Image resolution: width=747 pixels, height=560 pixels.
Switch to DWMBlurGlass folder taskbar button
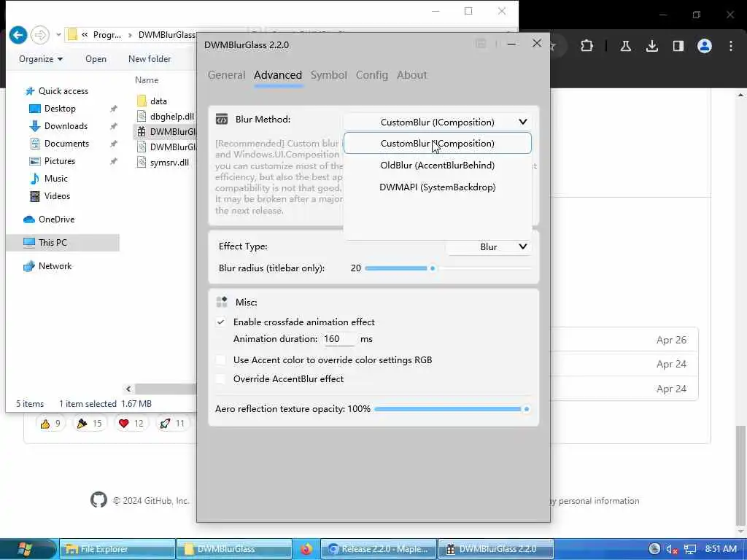pyautogui.click(x=234, y=549)
